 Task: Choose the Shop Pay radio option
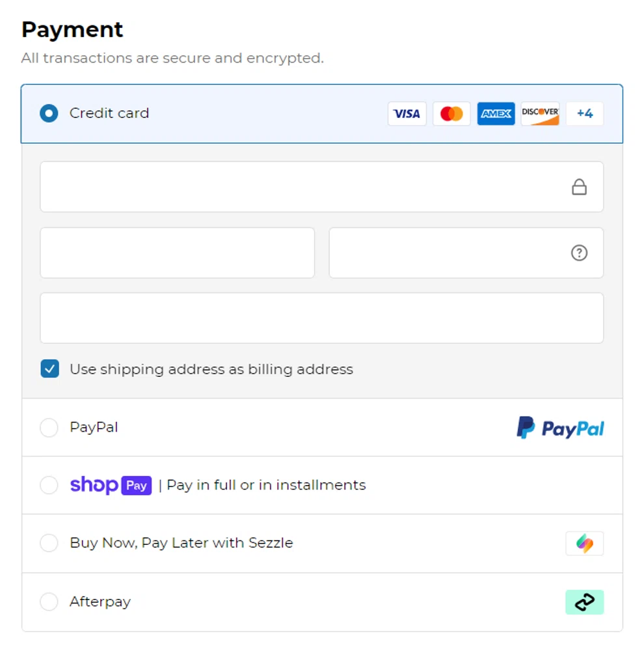point(49,486)
